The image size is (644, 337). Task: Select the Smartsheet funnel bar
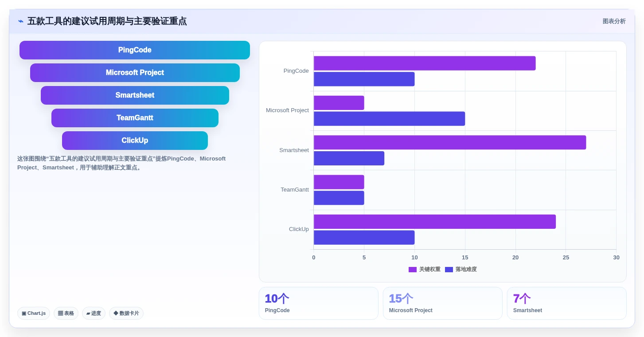pos(135,95)
